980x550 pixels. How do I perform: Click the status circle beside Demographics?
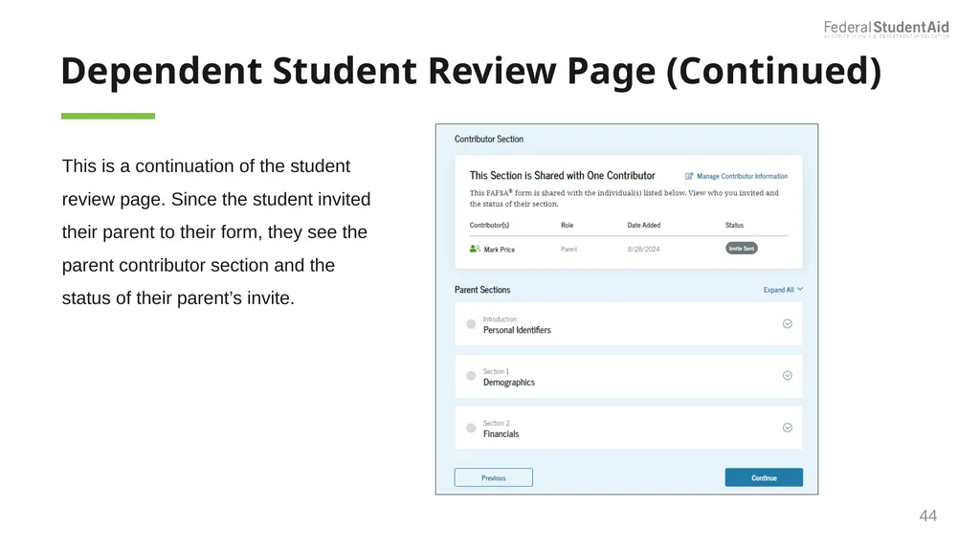pyautogui.click(x=471, y=376)
